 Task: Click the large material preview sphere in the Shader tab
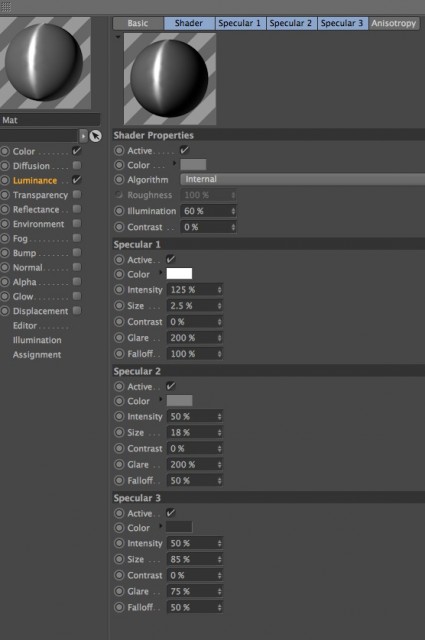tap(170, 79)
